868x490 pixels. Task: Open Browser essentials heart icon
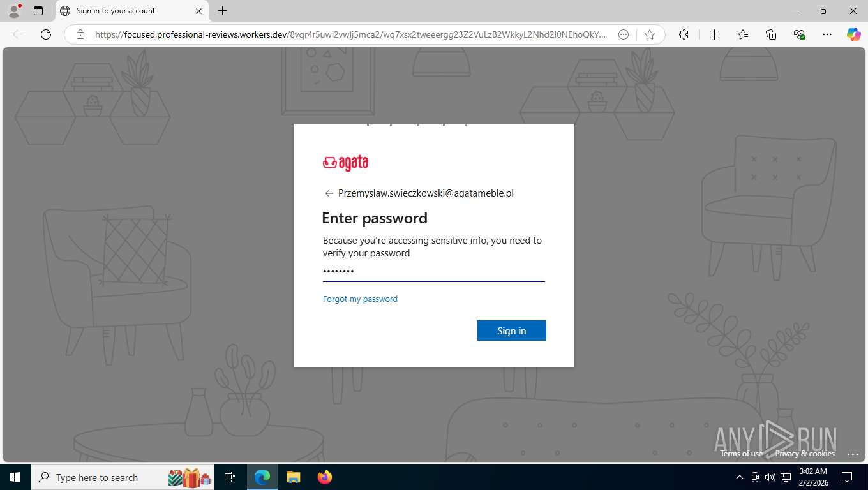(799, 34)
